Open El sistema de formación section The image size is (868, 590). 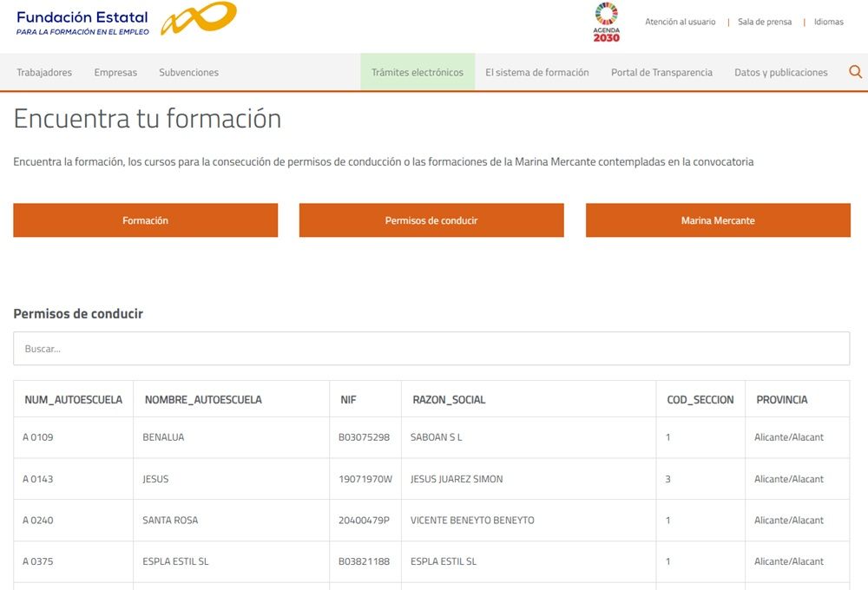point(536,72)
